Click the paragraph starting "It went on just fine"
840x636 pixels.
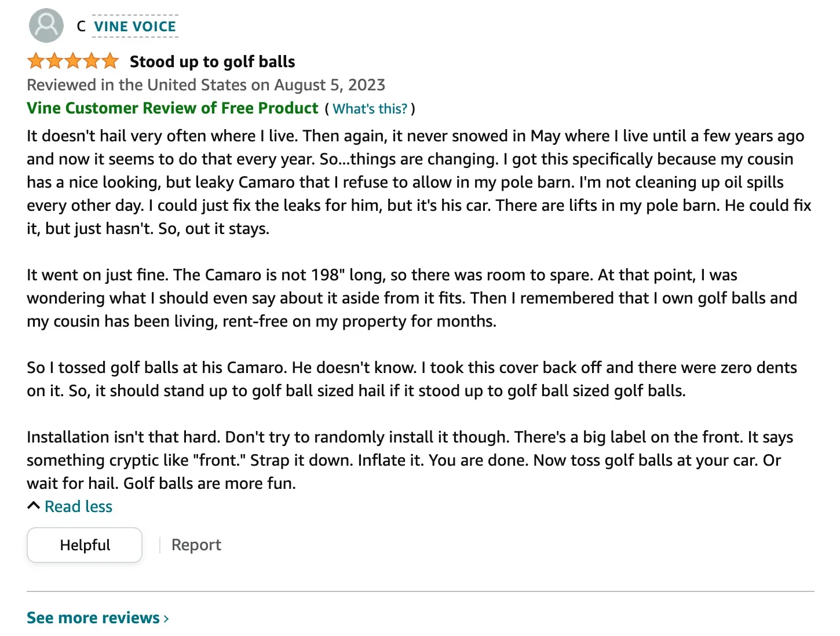tap(406, 298)
